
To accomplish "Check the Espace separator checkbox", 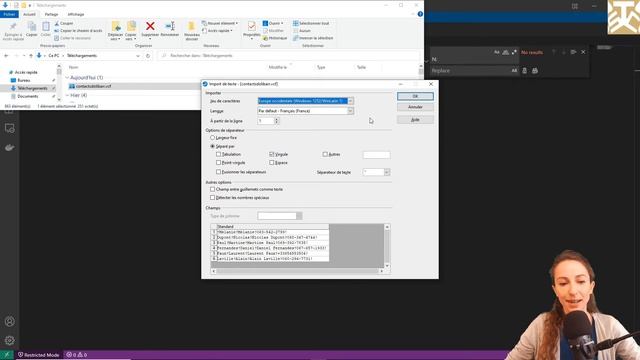I will pos(271,162).
